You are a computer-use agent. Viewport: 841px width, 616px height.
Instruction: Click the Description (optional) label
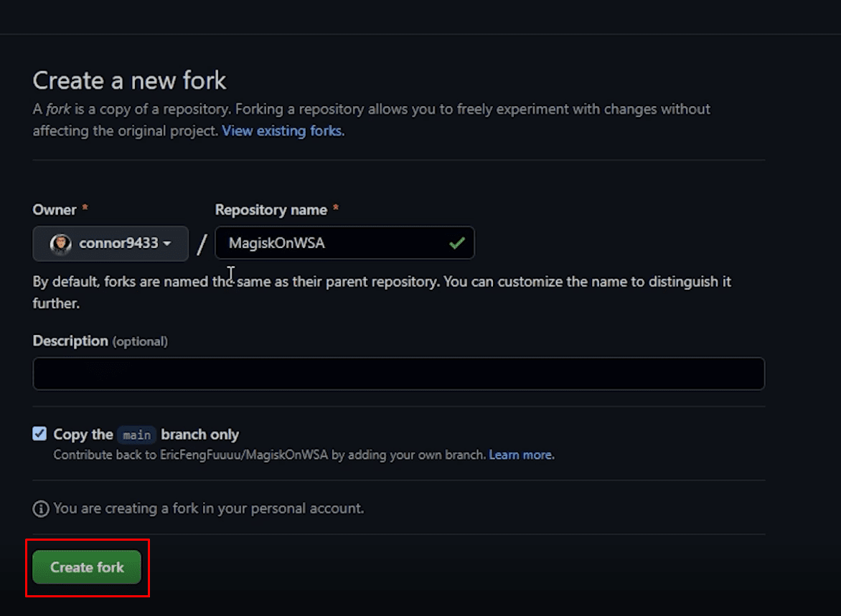point(100,341)
